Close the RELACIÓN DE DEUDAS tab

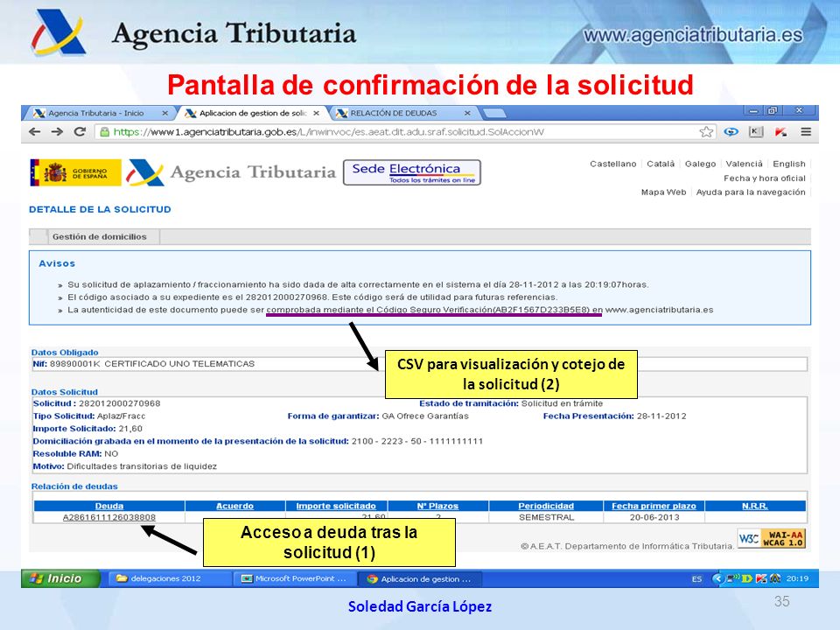(x=467, y=113)
